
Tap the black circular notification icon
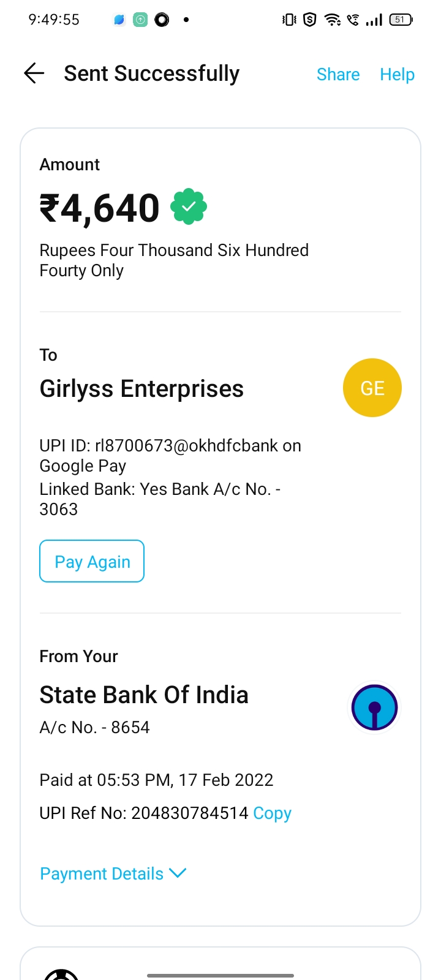[x=162, y=20]
